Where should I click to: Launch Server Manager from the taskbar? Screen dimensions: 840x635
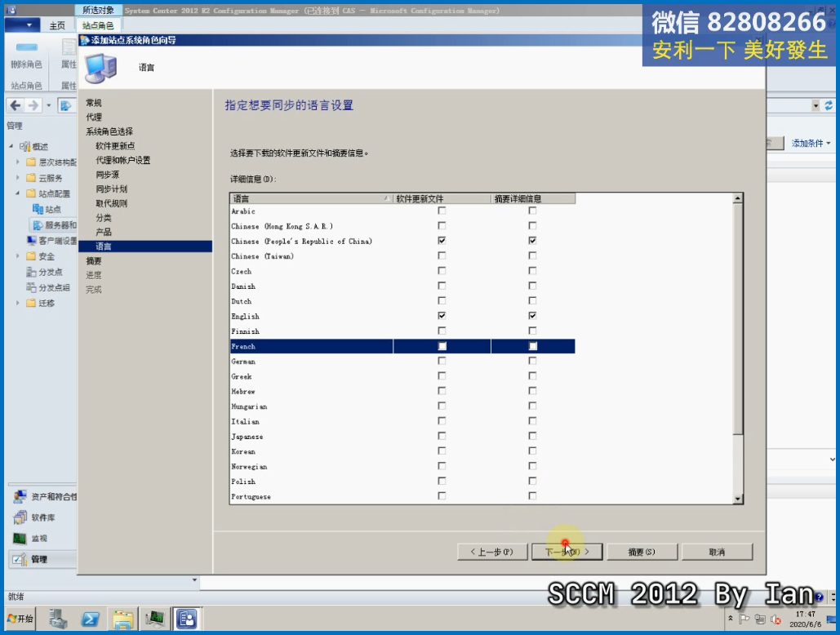pos(58,619)
